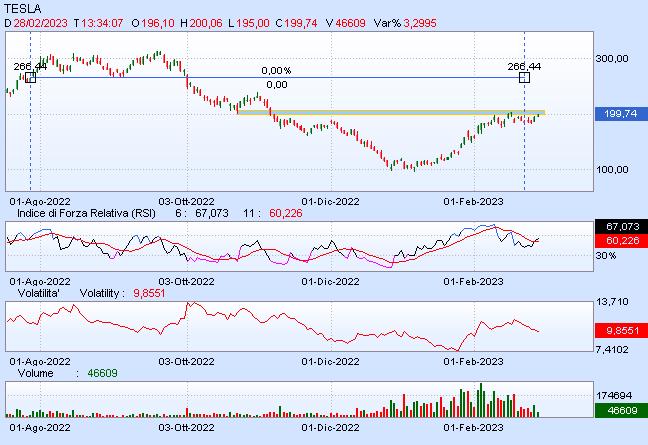Click the 7,4102 volatility axis label
This screenshot has height=445, width=648.
tap(612, 350)
